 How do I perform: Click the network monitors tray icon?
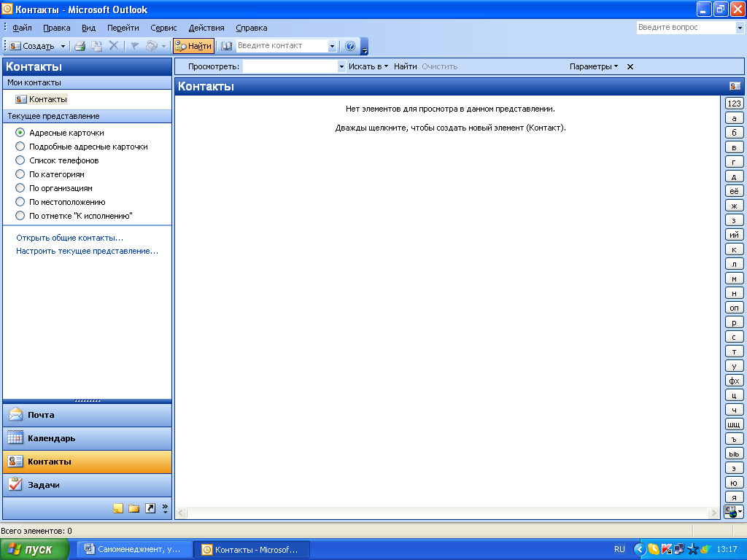click(x=679, y=549)
